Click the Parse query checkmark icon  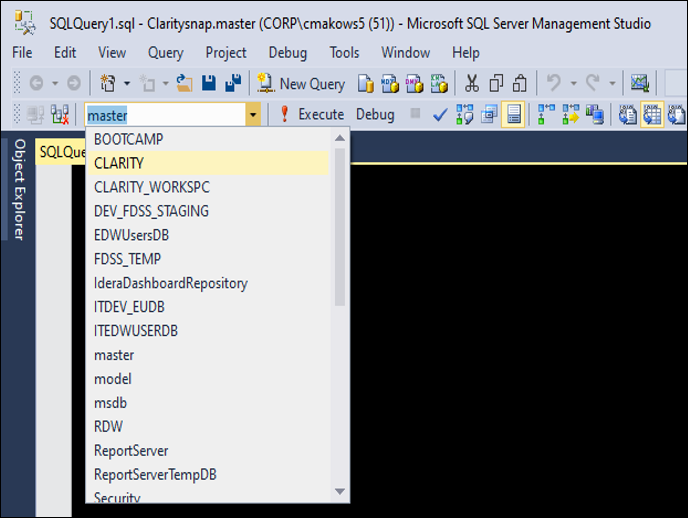pos(440,115)
